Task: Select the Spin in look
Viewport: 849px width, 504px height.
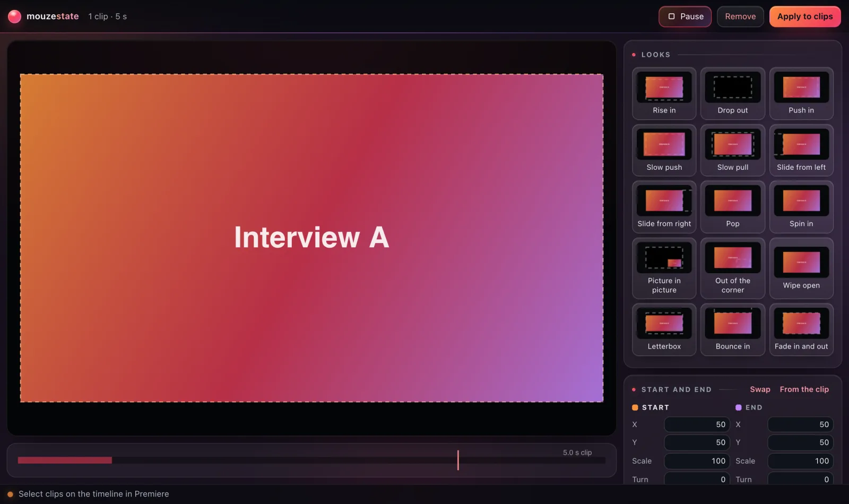Action: tap(801, 207)
